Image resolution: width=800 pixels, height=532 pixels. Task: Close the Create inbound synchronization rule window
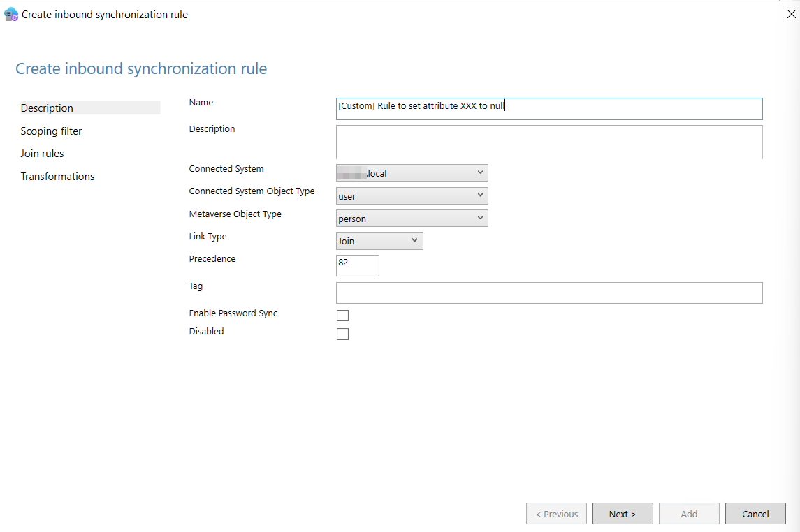pos(791,14)
